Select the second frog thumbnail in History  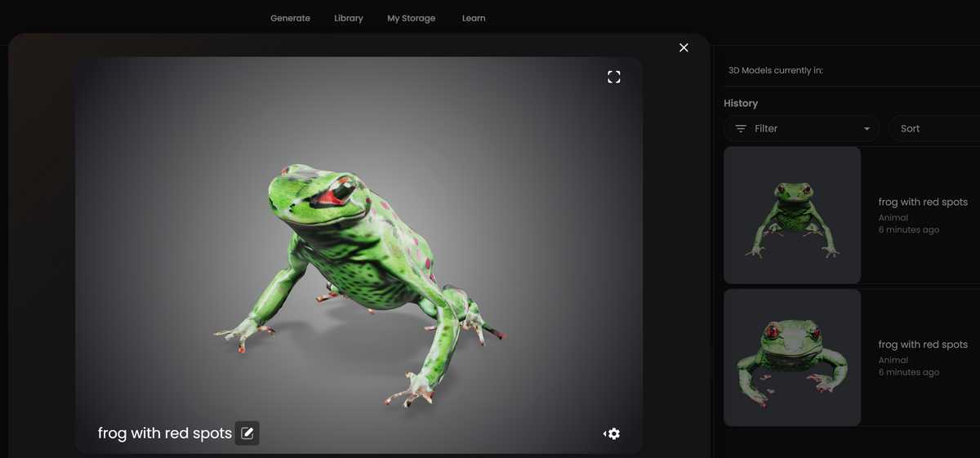coord(792,358)
